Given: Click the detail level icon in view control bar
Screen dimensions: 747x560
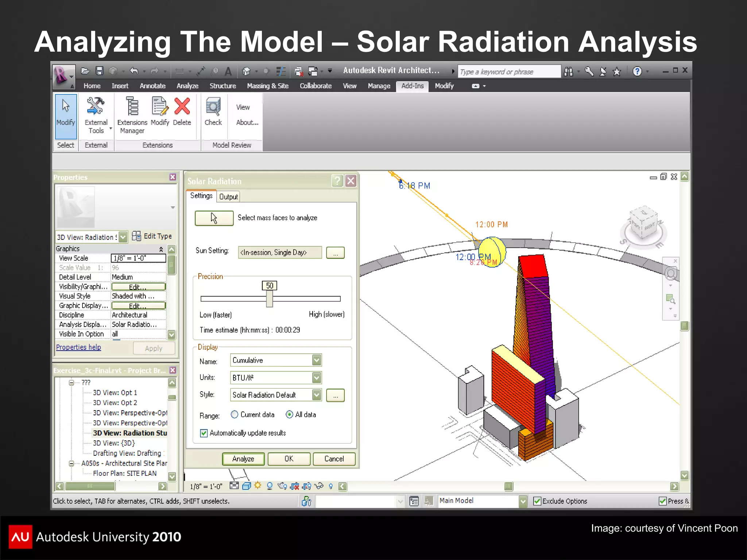Looking at the screenshot, I should pyautogui.click(x=234, y=486).
